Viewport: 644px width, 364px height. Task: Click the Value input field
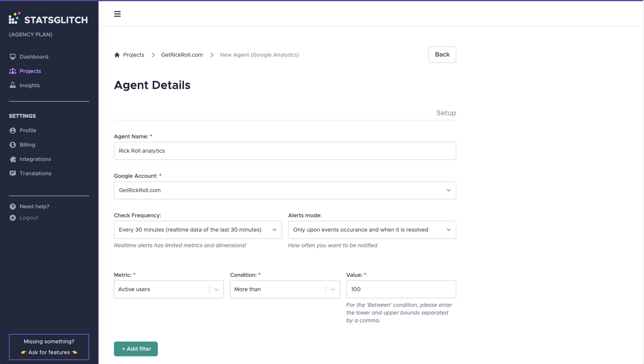(401, 289)
